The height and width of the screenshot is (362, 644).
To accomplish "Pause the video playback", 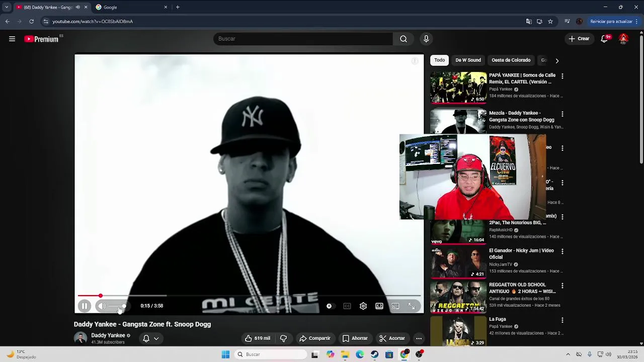I will [x=85, y=306].
